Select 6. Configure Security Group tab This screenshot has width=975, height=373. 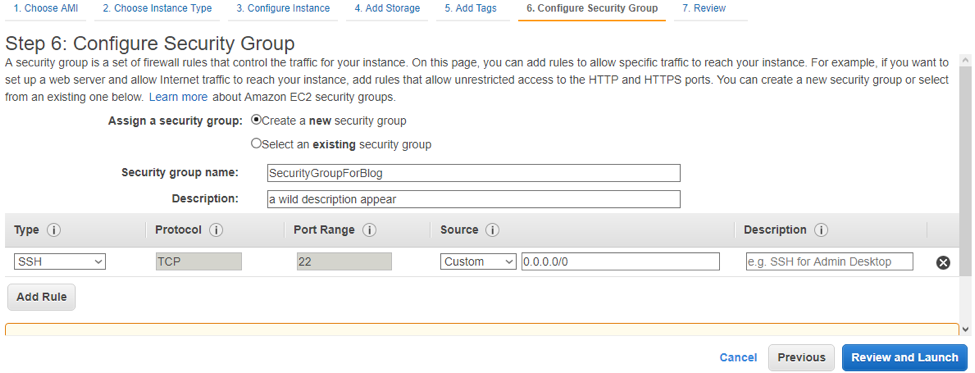click(x=592, y=9)
